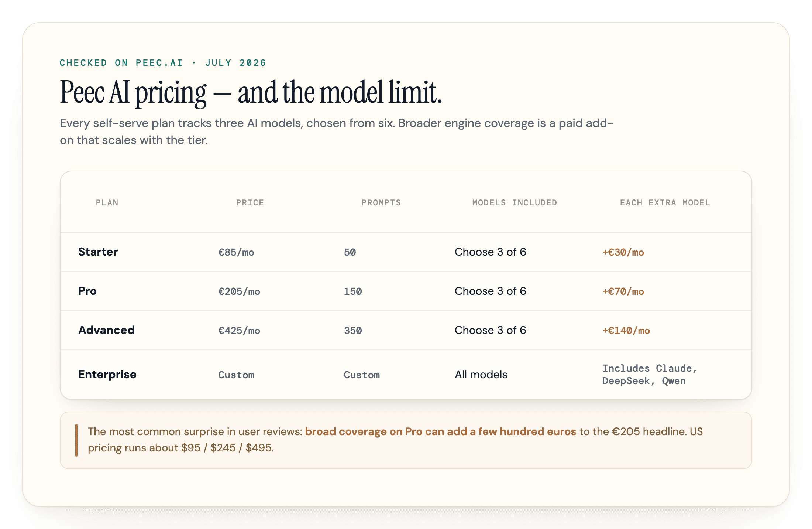Click 'Choose 3 of 6' in the Advanced row
Screen dimensions: 812x529
[x=490, y=330]
